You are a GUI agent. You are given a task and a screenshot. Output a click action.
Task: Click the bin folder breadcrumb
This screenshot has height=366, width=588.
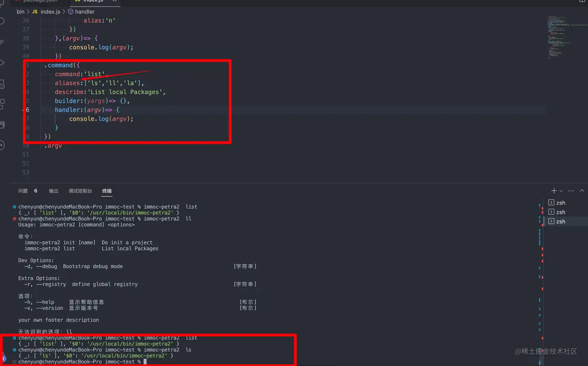(20, 12)
